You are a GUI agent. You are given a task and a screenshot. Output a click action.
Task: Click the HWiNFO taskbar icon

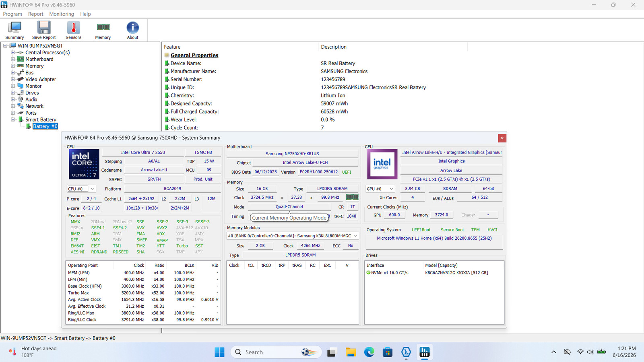tap(425, 352)
